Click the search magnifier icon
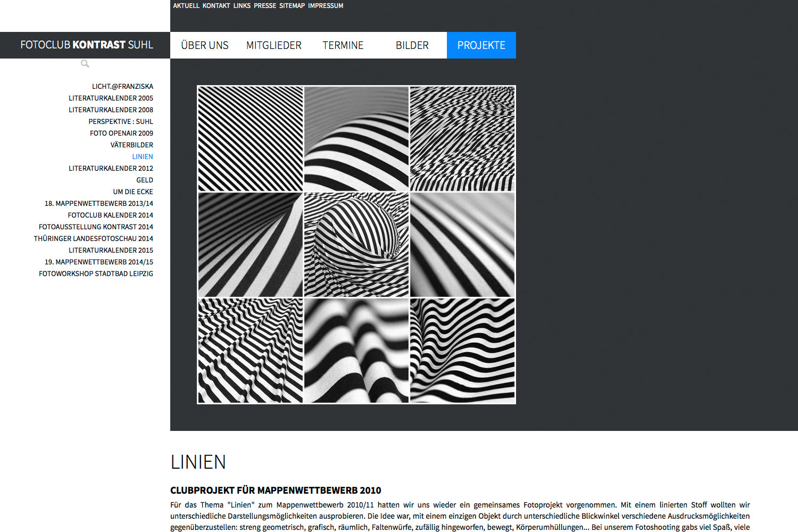This screenshot has height=532, width=798. (x=85, y=63)
